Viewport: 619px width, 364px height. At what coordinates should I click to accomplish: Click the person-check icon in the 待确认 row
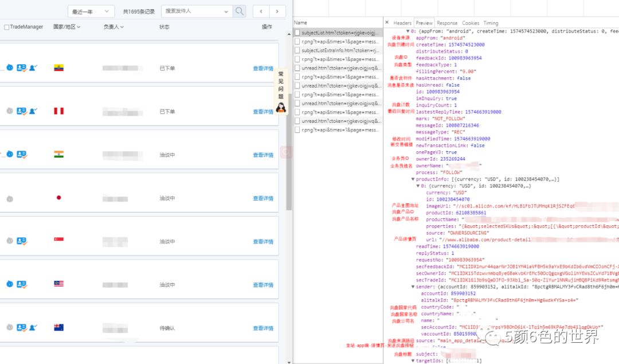pos(33,328)
